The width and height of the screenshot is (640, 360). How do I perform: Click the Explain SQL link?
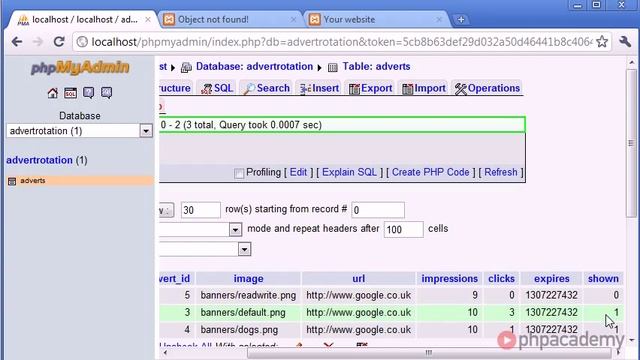click(349, 172)
